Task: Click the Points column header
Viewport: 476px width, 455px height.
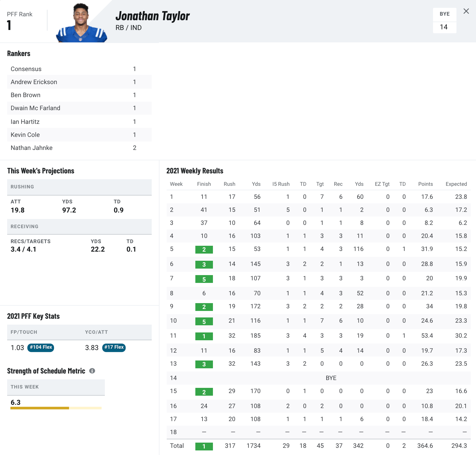Action: [x=426, y=184]
